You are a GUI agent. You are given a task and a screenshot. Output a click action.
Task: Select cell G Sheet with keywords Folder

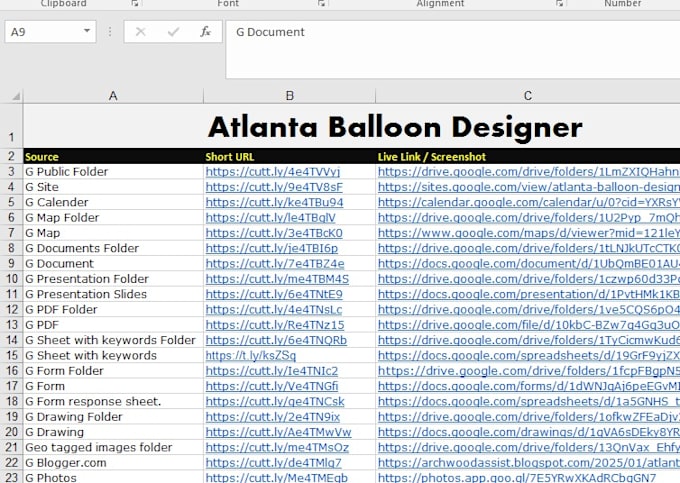[x=113, y=340]
